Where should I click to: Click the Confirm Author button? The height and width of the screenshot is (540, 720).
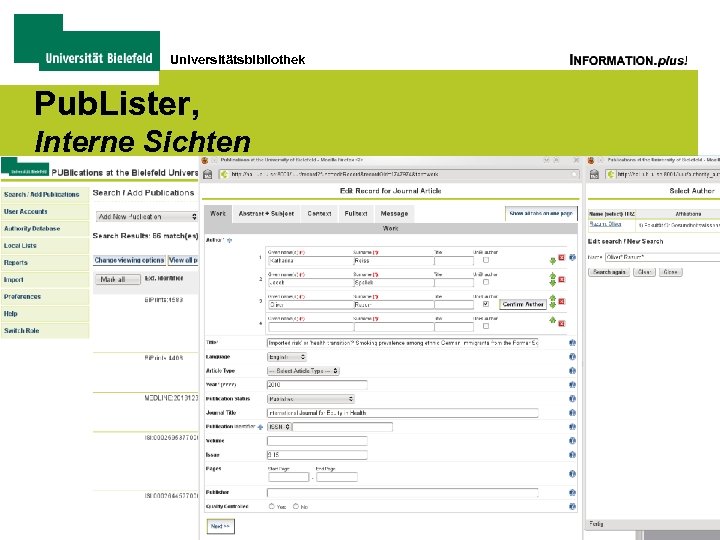pos(523,304)
